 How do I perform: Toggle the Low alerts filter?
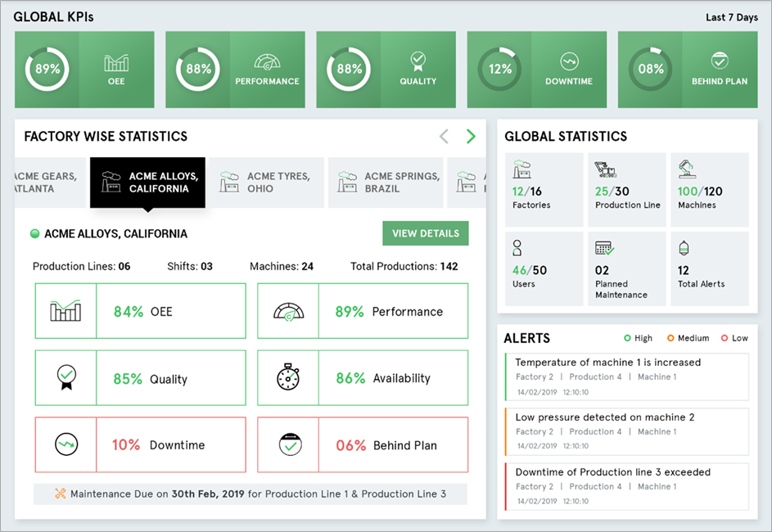click(x=734, y=337)
